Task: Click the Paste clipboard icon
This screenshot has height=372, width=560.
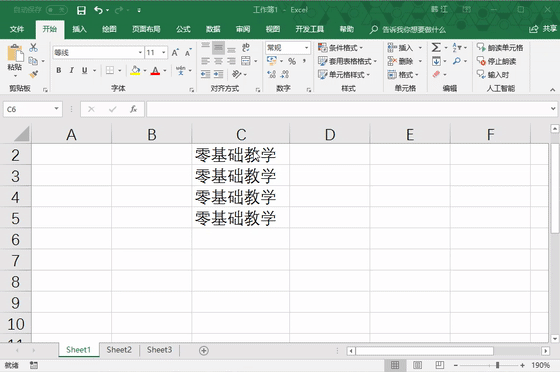Action: point(15,54)
